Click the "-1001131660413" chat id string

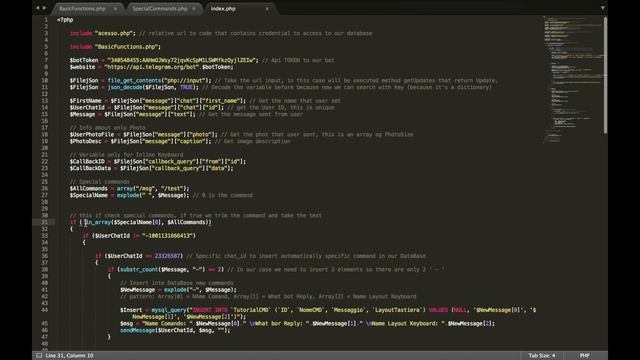click(168, 236)
